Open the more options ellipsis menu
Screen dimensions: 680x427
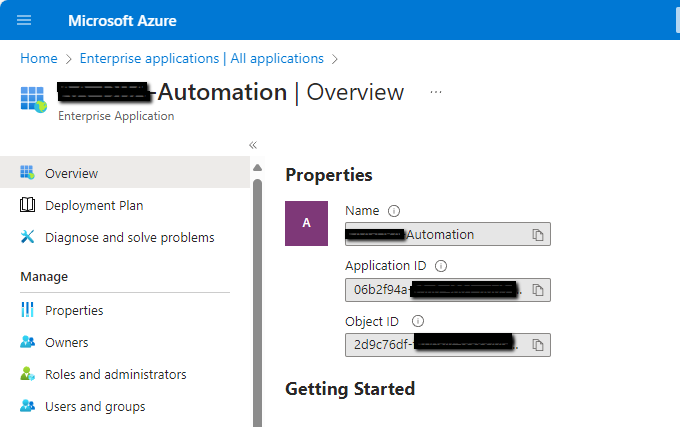pyautogui.click(x=435, y=92)
